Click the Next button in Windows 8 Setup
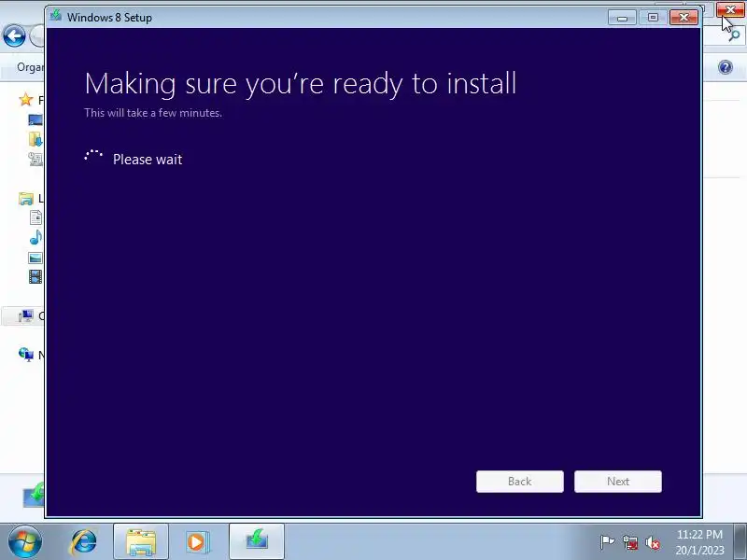The image size is (747, 560). [x=618, y=482]
